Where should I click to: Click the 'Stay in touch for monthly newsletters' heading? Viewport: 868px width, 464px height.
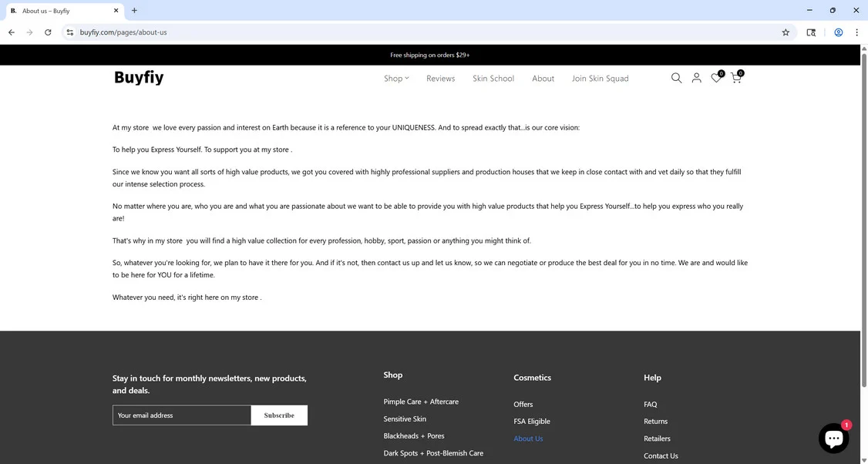(209, 385)
